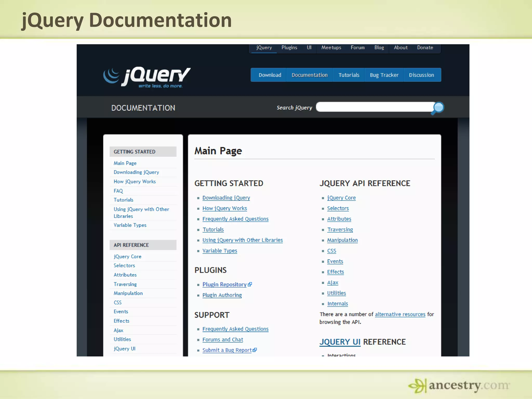Open Downloading jQuery in the sidebar

tap(136, 172)
